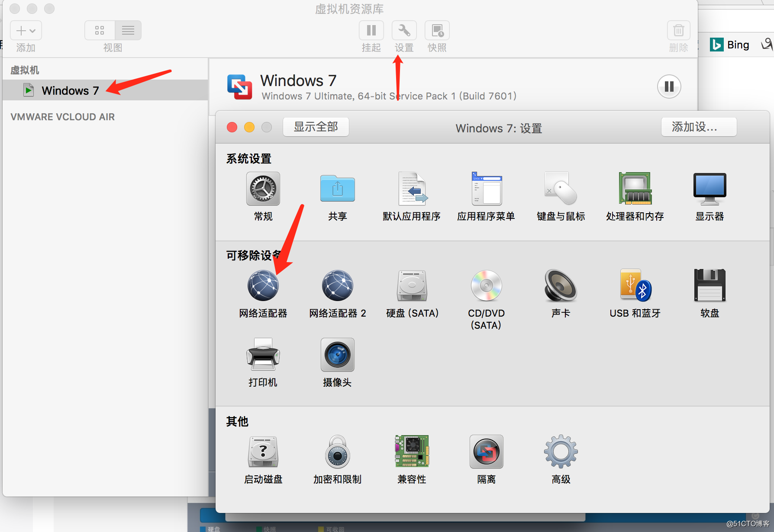Open the 常规 general settings
Image resolution: width=774 pixels, height=532 pixels.
[263, 189]
